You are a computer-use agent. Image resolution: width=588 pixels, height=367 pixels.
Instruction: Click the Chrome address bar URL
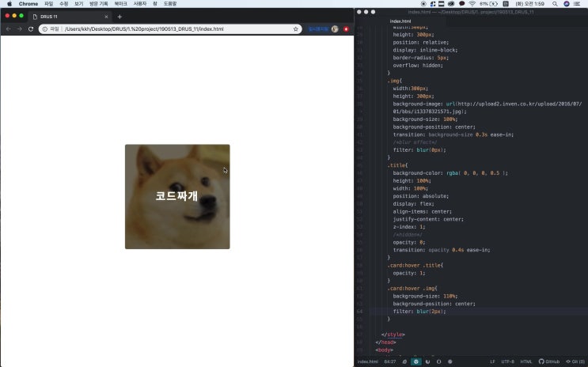pyautogui.click(x=144, y=28)
